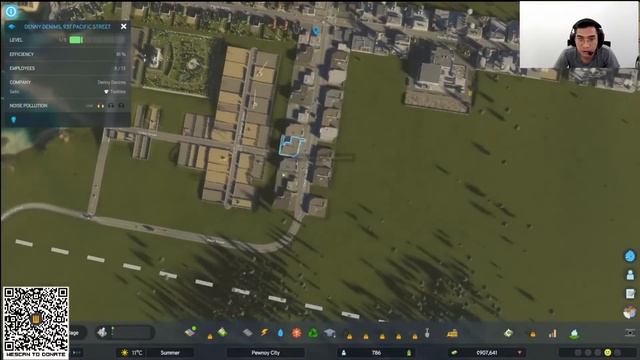640x360 pixels.
Task: Click the Pewnoy City name field
Action: pyautogui.click(x=266, y=353)
